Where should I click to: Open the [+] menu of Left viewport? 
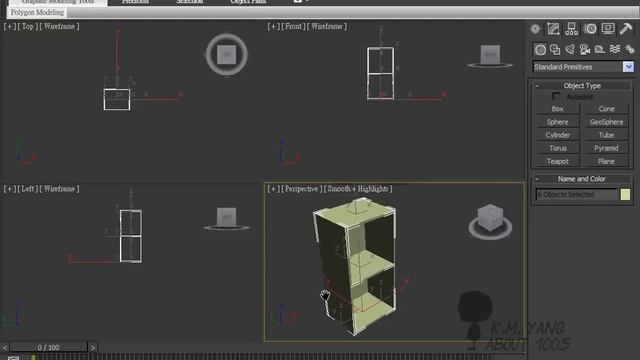click(9, 189)
